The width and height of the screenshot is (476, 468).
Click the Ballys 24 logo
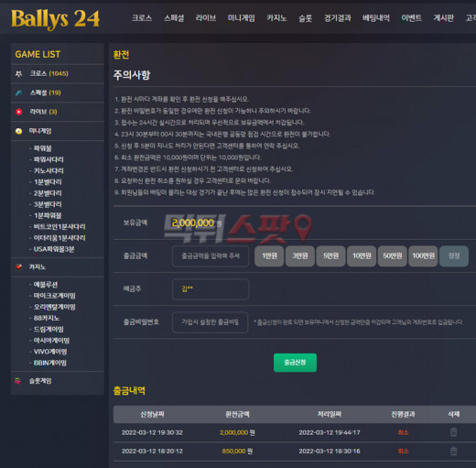coord(55,19)
